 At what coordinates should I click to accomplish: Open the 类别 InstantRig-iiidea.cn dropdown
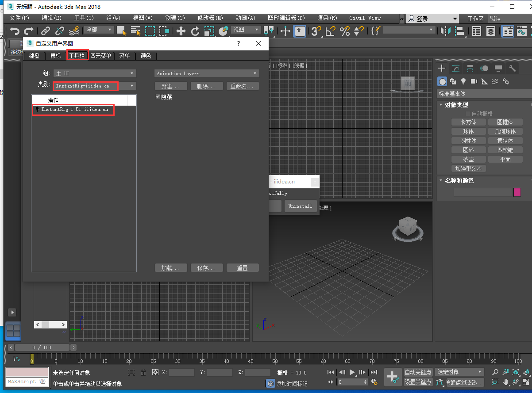coord(95,86)
